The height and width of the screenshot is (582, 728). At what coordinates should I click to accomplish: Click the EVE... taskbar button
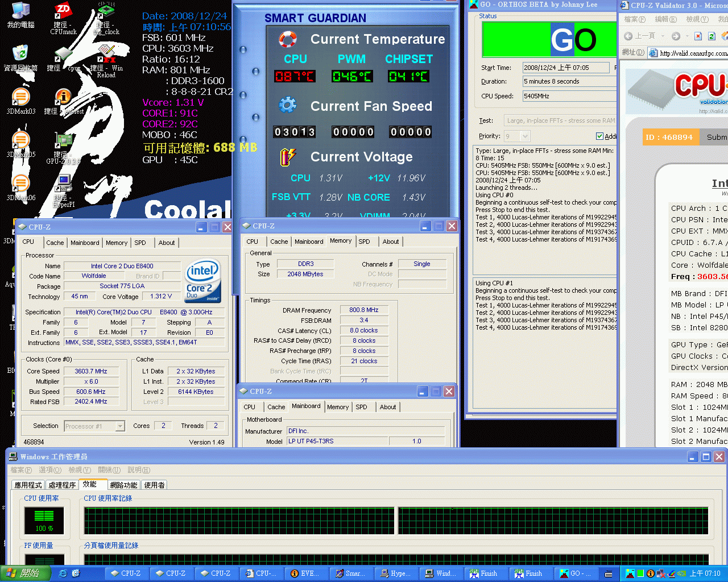306,573
